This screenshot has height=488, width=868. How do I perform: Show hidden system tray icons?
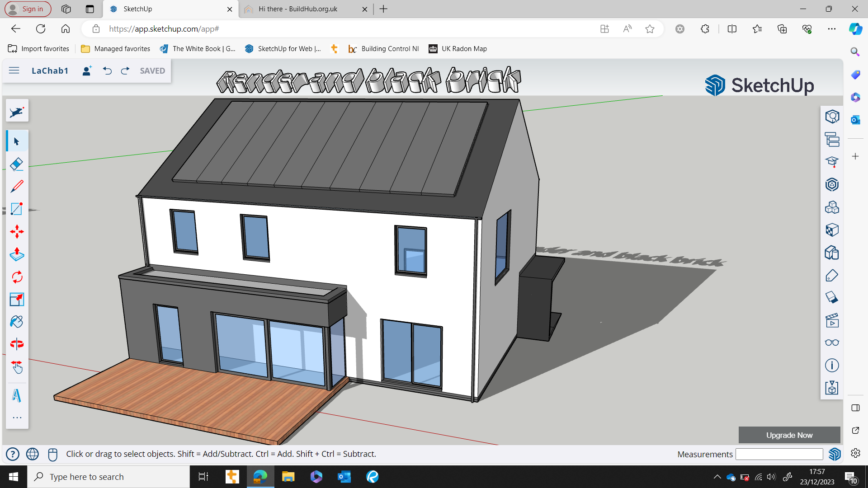(x=717, y=477)
